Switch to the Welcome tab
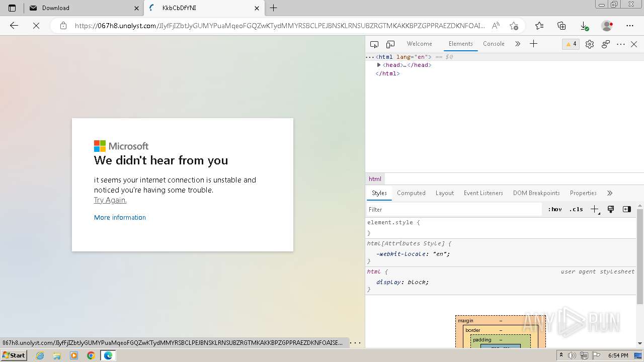Image resolution: width=644 pixels, height=362 pixels. pos(419,44)
